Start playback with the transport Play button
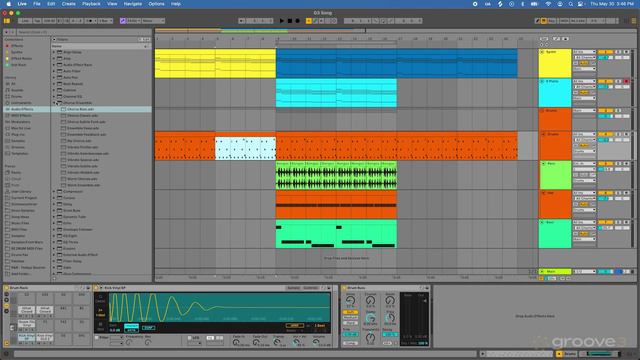 (282, 21)
